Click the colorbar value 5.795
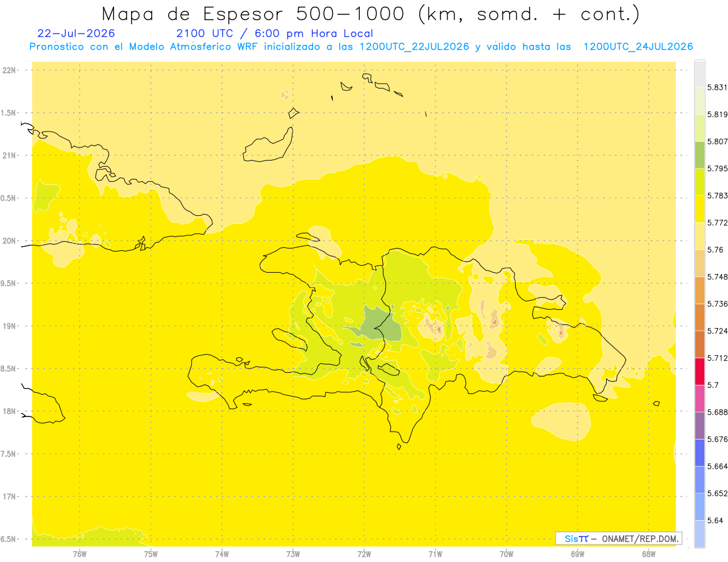The height and width of the screenshot is (562, 728). 717,169
